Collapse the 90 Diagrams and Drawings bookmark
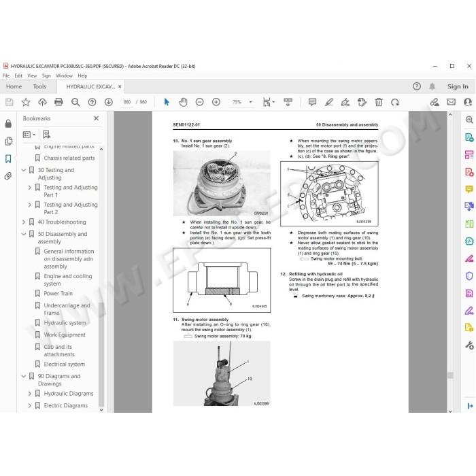Screen dimensions: 476x476 [x=24, y=376]
